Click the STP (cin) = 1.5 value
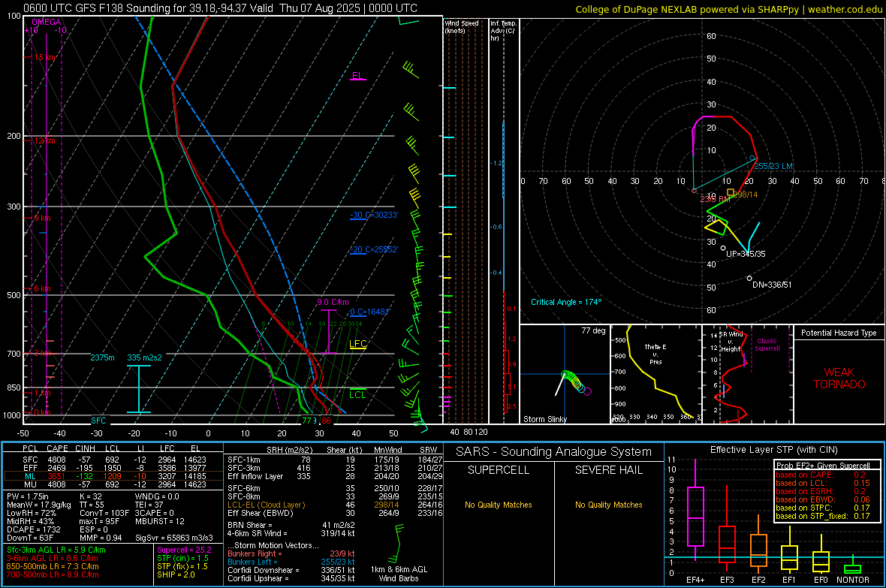Screen dimensions: 886x588 (x=182, y=558)
